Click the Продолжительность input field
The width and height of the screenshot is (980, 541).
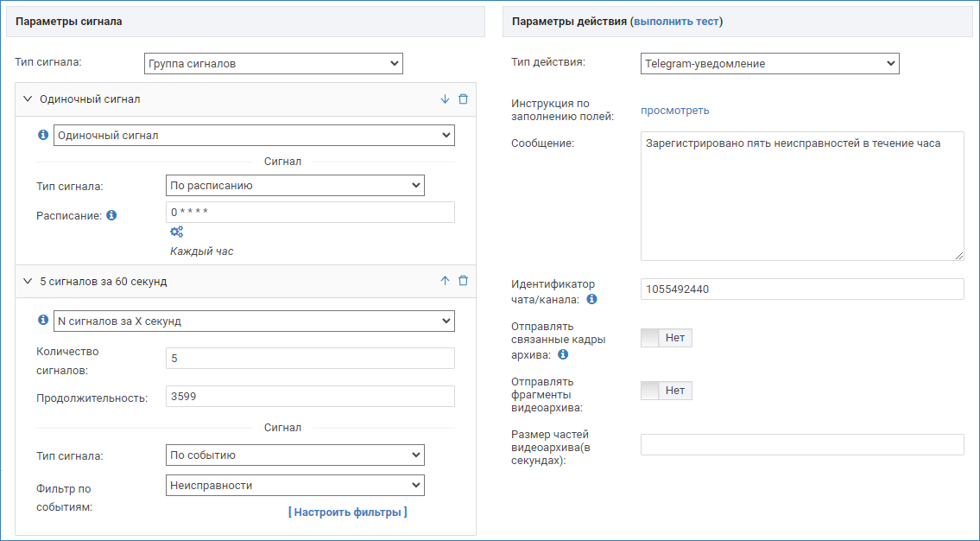309,396
